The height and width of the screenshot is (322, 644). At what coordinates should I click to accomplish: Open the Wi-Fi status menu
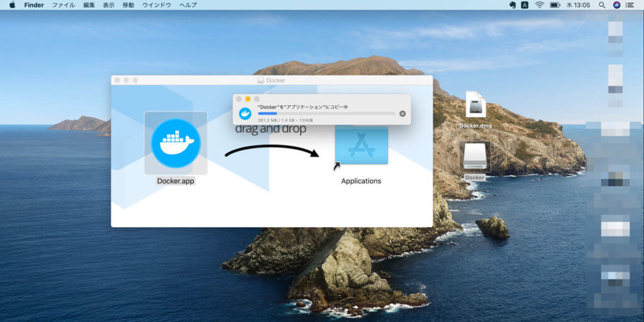[539, 5]
